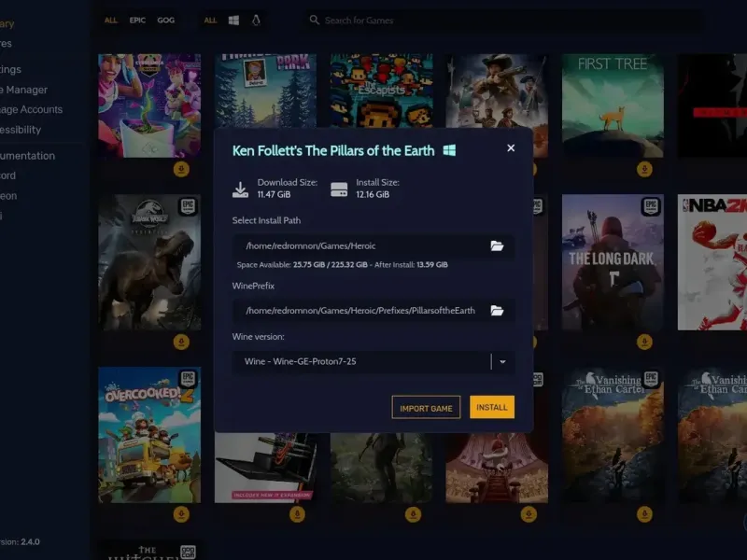Download icon under the top-left colorful game
747x560 pixels.
point(181,169)
